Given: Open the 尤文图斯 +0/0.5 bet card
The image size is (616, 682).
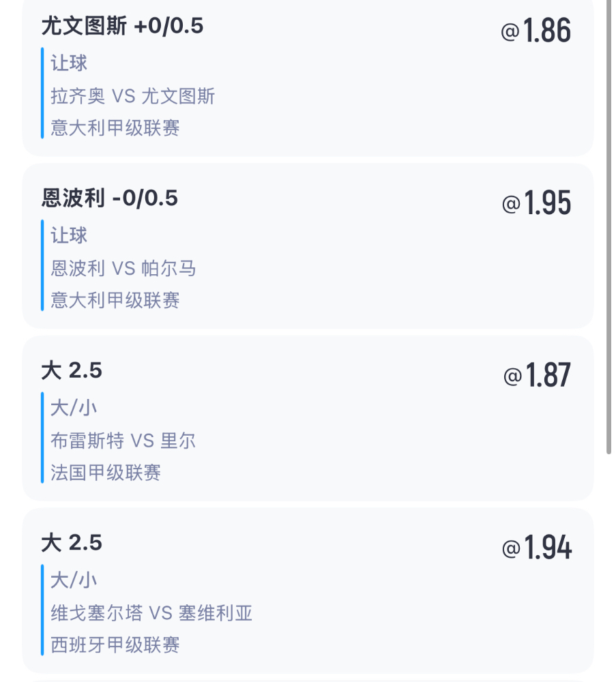Looking at the screenshot, I should point(308,78).
